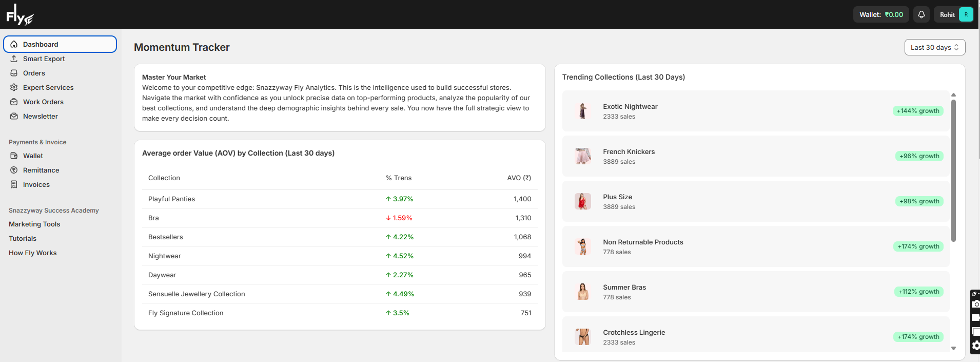Click the Orders icon in sidebar
This screenshot has height=362, width=980.
click(14, 73)
